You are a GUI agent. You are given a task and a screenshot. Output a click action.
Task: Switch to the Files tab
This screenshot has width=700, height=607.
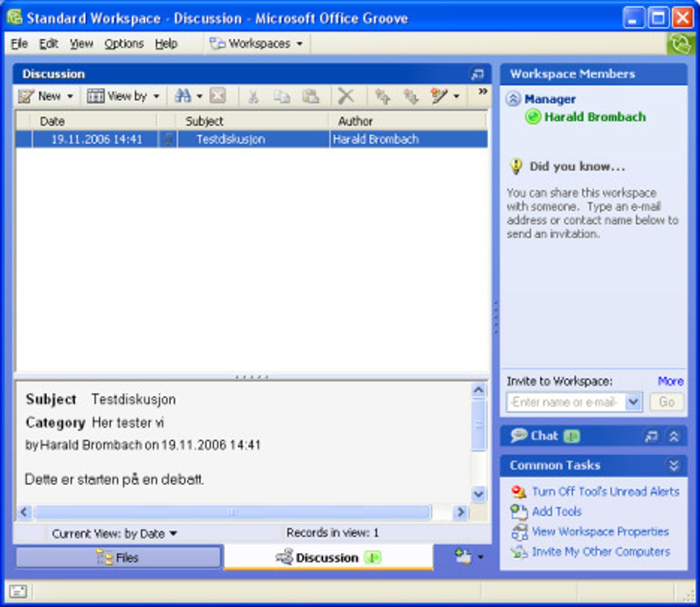pos(118,557)
